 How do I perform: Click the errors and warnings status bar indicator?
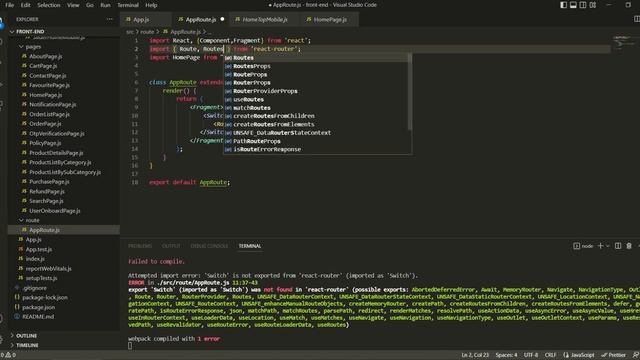pos(9,355)
